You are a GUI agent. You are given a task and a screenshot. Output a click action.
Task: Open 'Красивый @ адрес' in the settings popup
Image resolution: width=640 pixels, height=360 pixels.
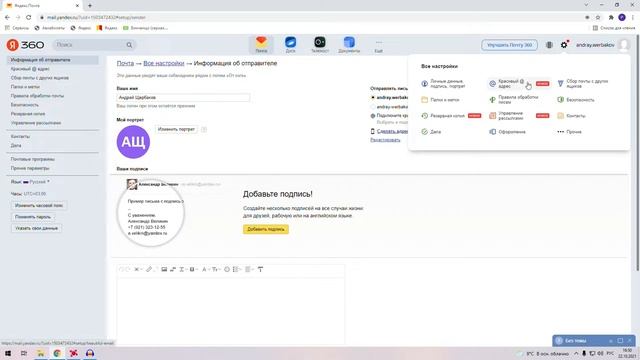click(x=519, y=84)
